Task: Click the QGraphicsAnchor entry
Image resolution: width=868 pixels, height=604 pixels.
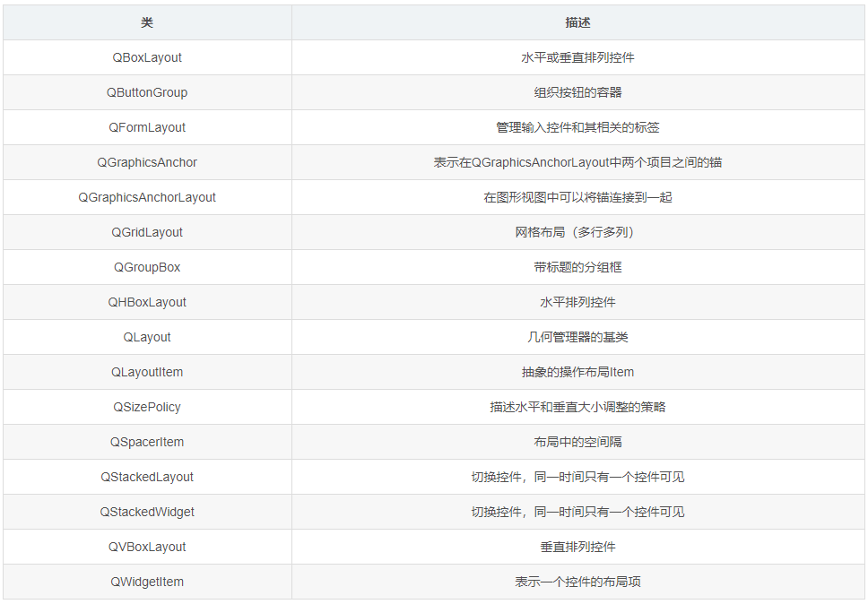Action: click(147, 162)
